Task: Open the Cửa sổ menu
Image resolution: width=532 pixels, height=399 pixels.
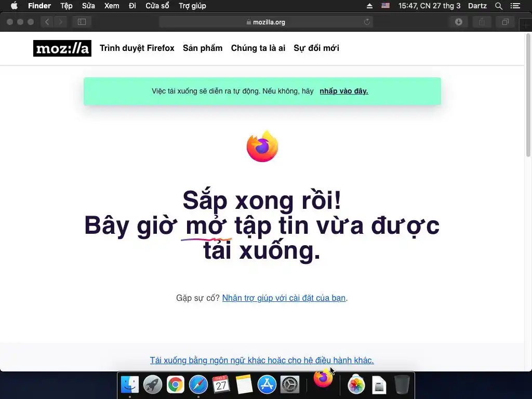Action: [x=157, y=6]
